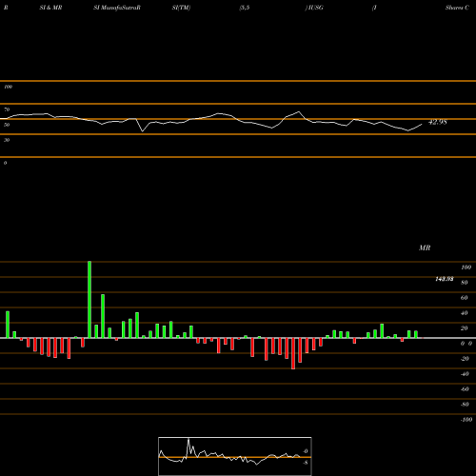
Task: Click the 'SI MunafaSutraR' header text
Action: pyautogui.click(x=117, y=8)
